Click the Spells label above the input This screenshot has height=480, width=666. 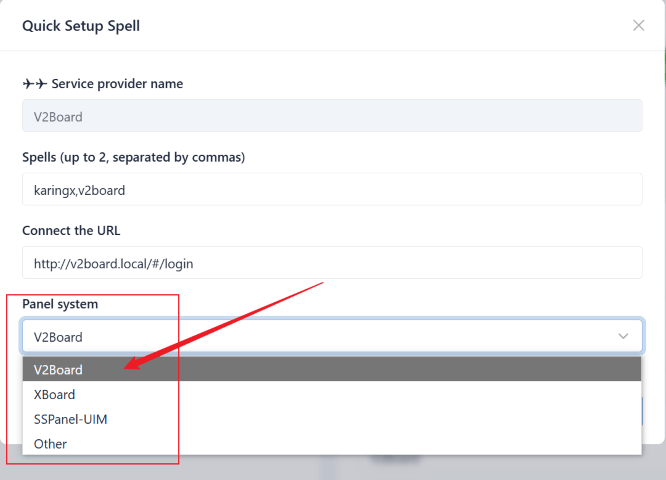click(x=133, y=157)
